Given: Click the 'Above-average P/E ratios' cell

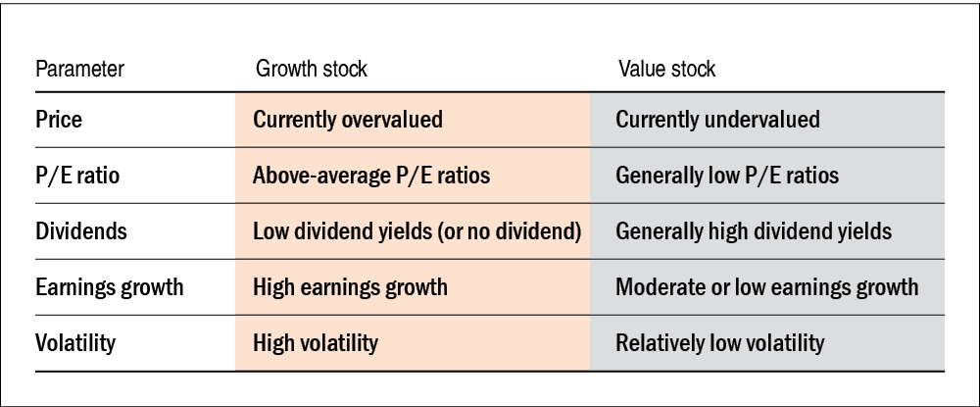Looking at the screenshot, I should pos(371,176).
